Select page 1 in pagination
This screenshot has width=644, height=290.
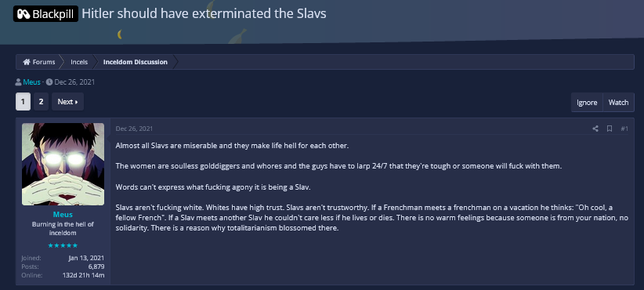click(x=23, y=102)
